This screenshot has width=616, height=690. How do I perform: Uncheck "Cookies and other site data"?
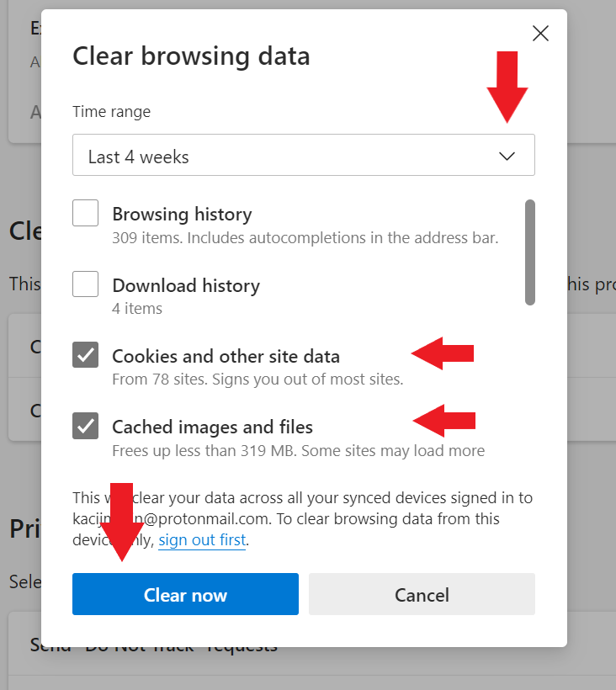tap(85, 355)
